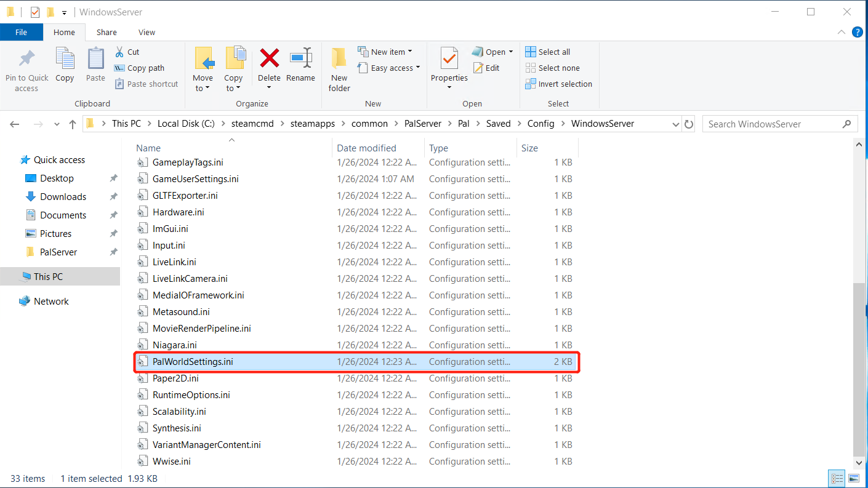Click the Up one level arrow

(x=73, y=124)
